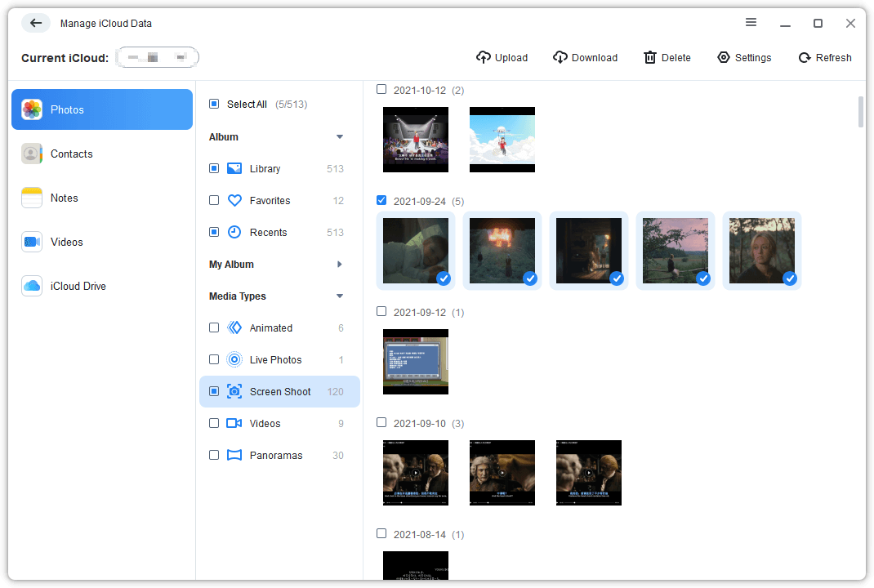The image size is (874, 588).
Task: Click the vertical scrollbar of photo list
Action: [860, 112]
